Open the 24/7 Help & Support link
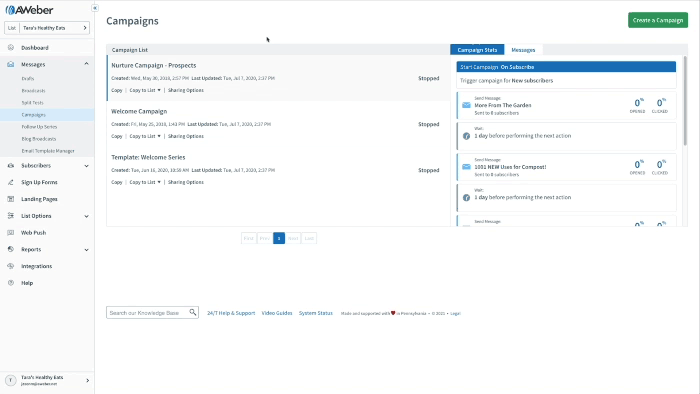 coord(231,313)
